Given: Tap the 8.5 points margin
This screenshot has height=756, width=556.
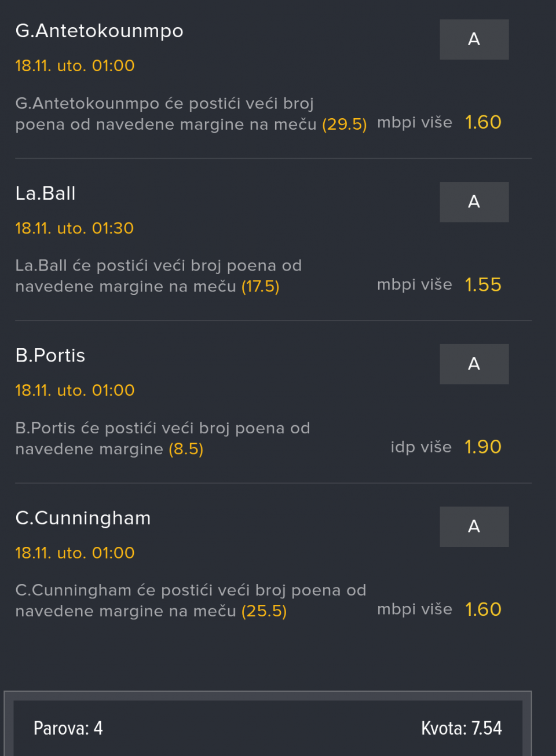Looking at the screenshot, I should click(x=186, y=449).
